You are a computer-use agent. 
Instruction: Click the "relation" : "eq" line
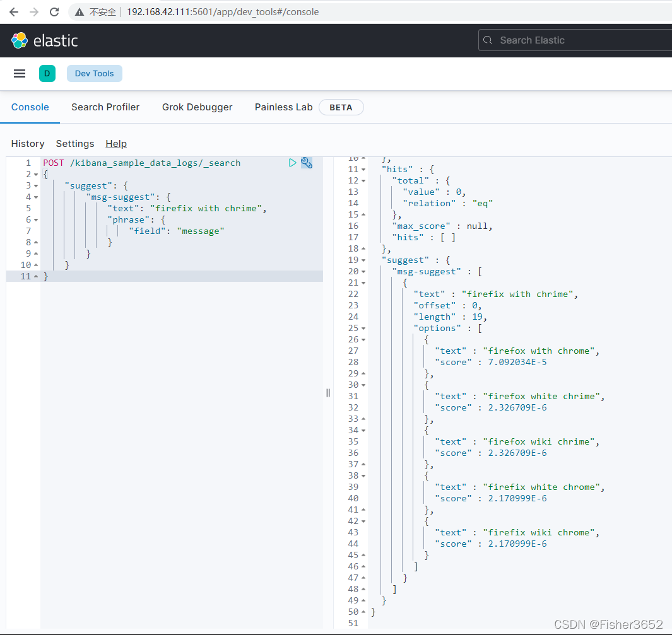coord(448,204)
